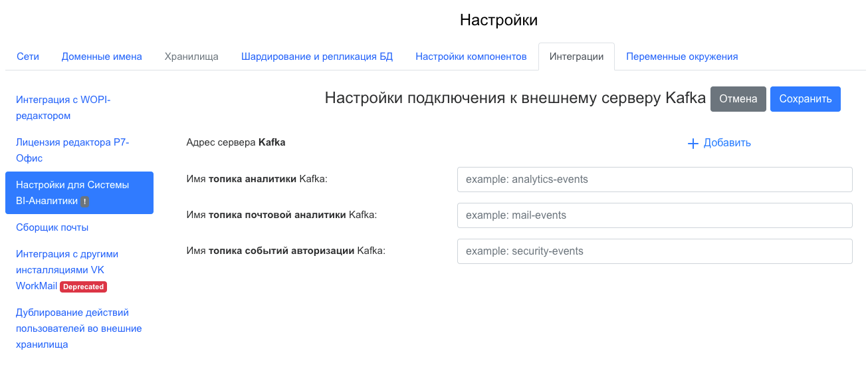This screenshot has height=369, width=868.
Task: Switch to Переменные окружения tab
Action: pyautogui.click(x=682, y=57)
